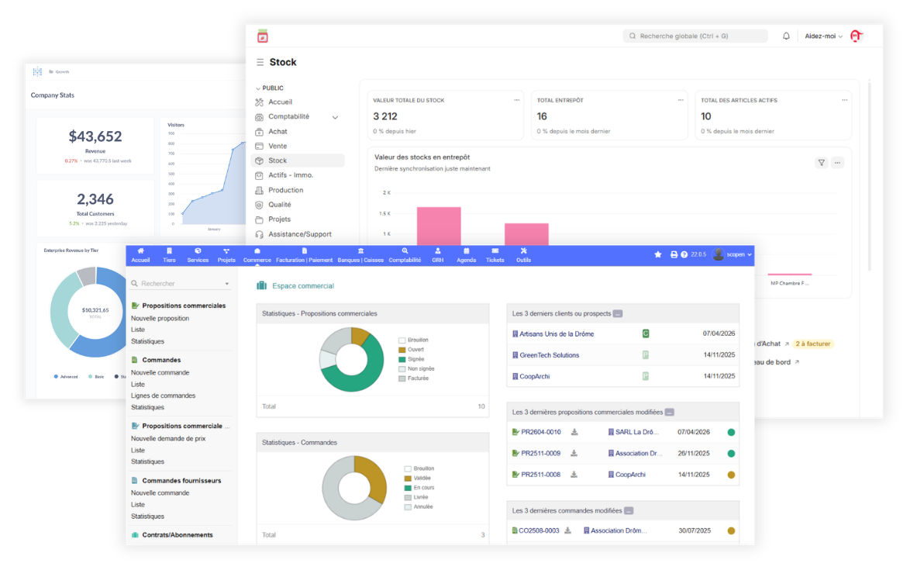
Task: Open the notifications bell icon
Action: [786, 36]
